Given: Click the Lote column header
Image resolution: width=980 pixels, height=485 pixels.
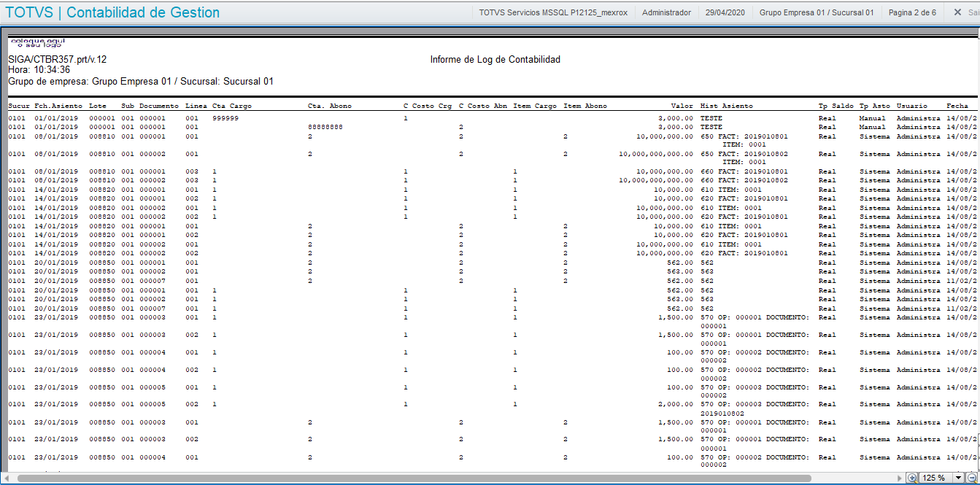Looking at the screenshot, I should click(x=98, y=106).
